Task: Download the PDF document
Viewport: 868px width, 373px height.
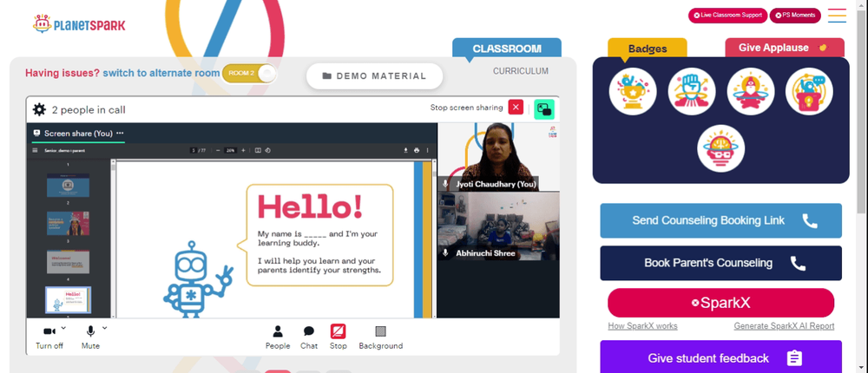Action: click(x=405, y=150)
